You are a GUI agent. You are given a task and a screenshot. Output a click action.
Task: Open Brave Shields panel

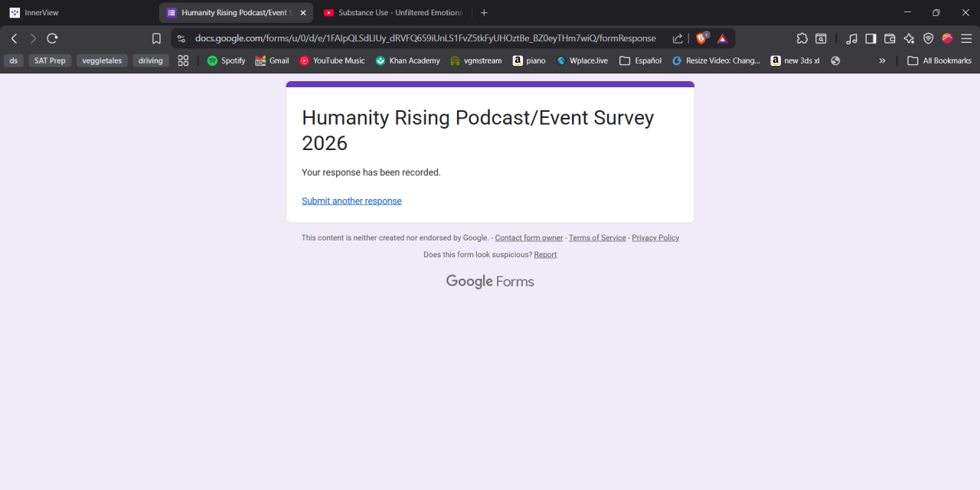click(701, 38)
